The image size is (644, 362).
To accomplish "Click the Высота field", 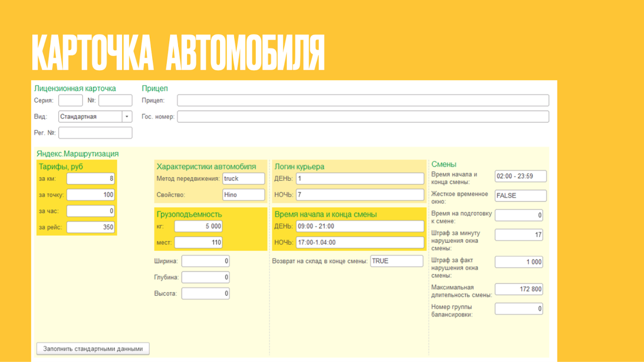I will point(205,293).
